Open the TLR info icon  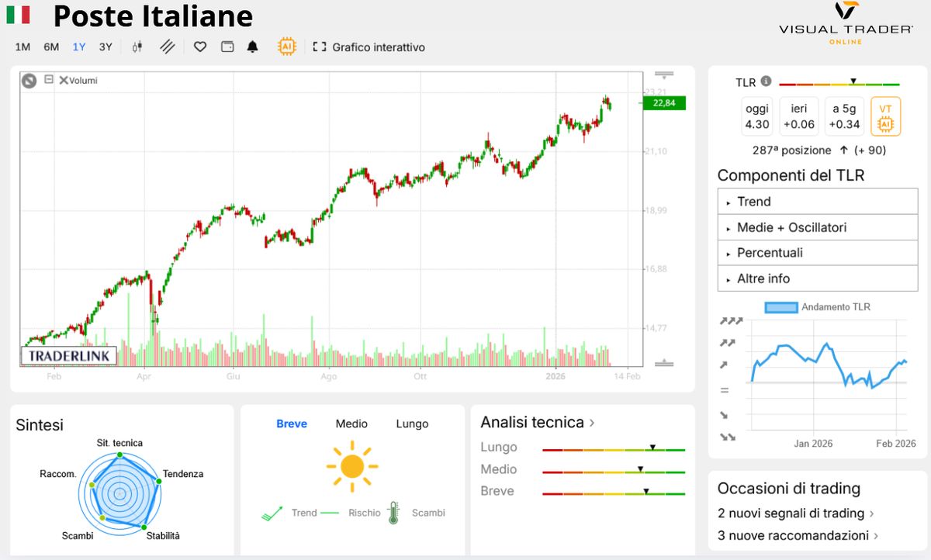766,81
